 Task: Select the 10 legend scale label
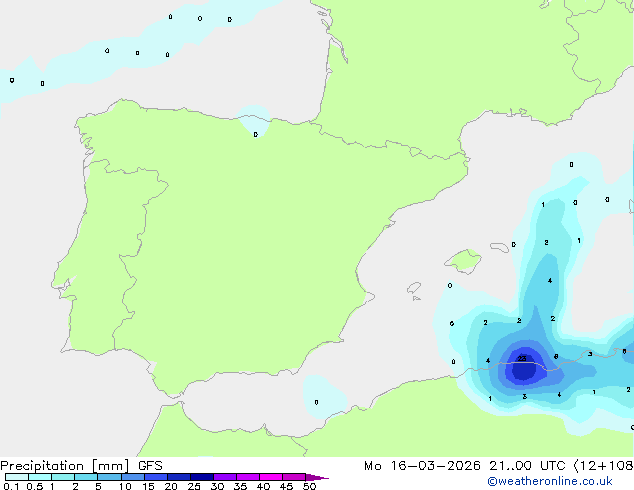point(125,486)
